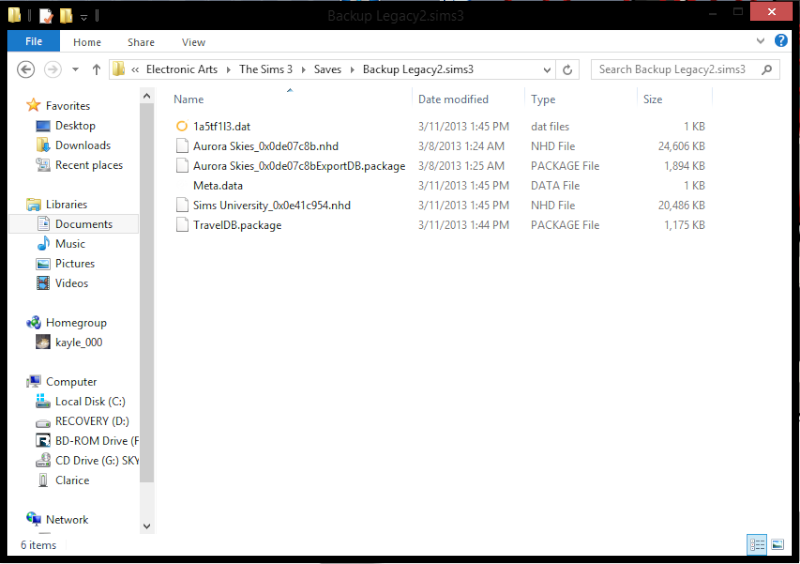Switch to the Share tab

[x=141, y=42]
